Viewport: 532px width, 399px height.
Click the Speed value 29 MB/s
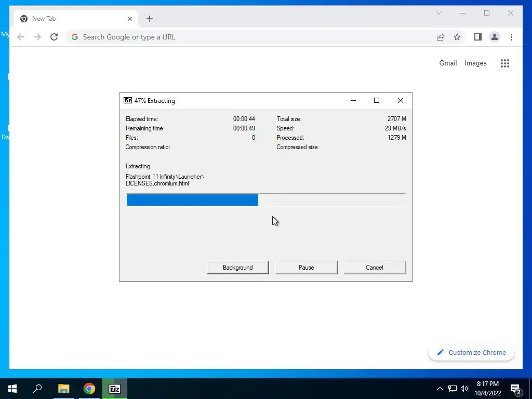point(395,128)
